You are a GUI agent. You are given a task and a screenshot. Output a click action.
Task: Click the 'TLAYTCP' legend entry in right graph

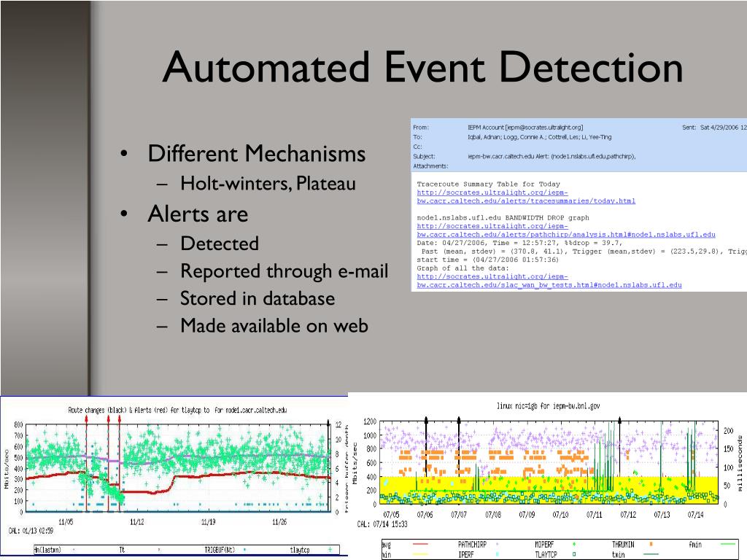coord(546,555)
